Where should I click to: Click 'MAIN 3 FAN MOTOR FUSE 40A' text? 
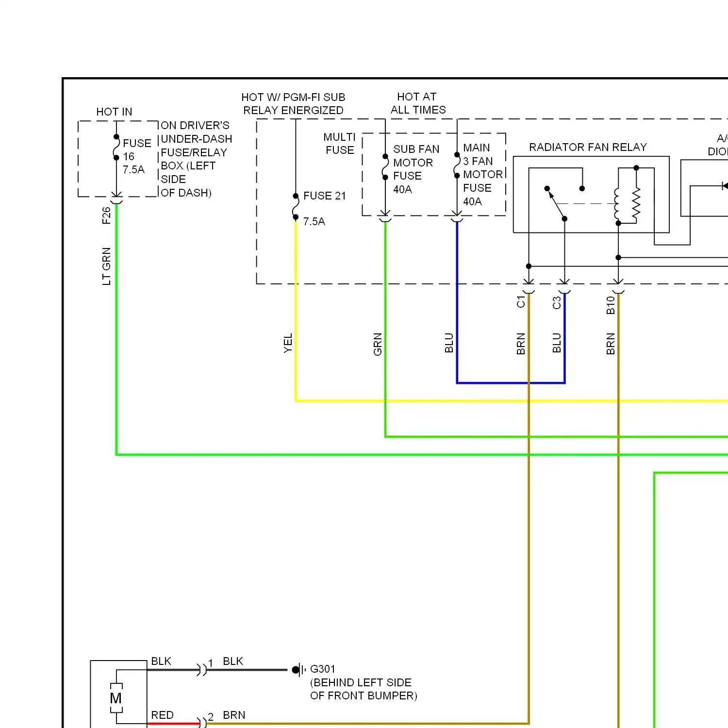pyautogui.click(x=482, y=174)
